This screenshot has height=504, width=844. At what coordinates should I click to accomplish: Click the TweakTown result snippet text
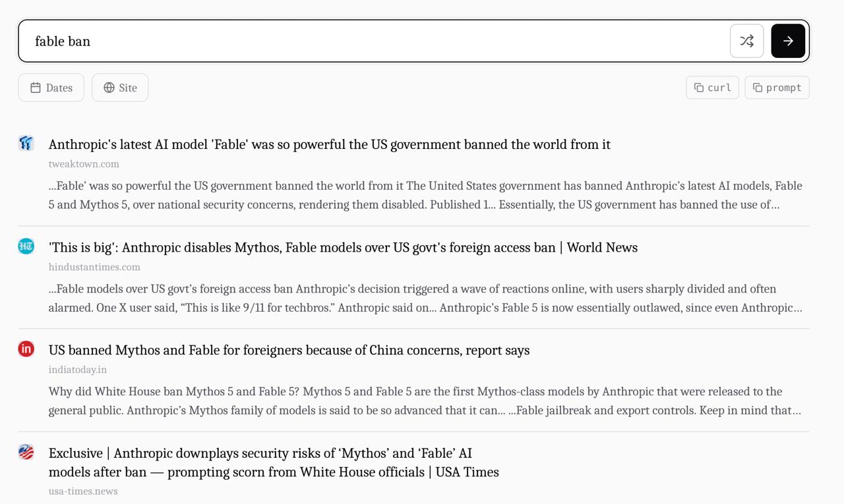[425, 195]
